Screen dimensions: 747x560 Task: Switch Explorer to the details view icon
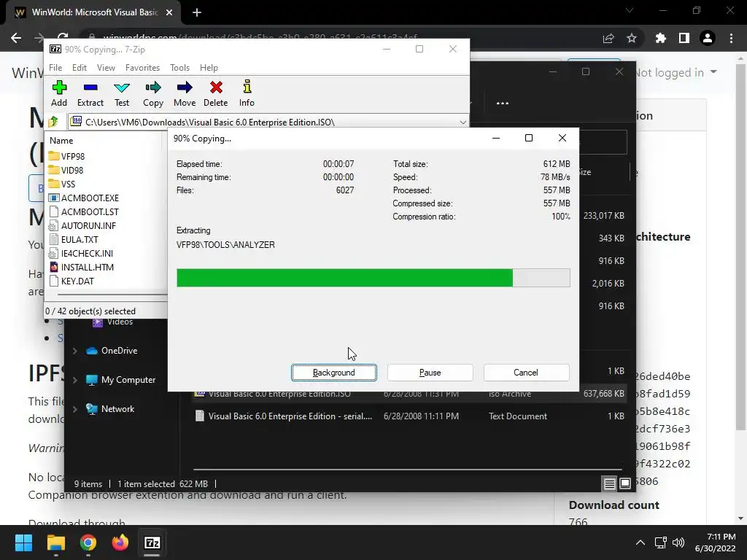click(609, 484)
